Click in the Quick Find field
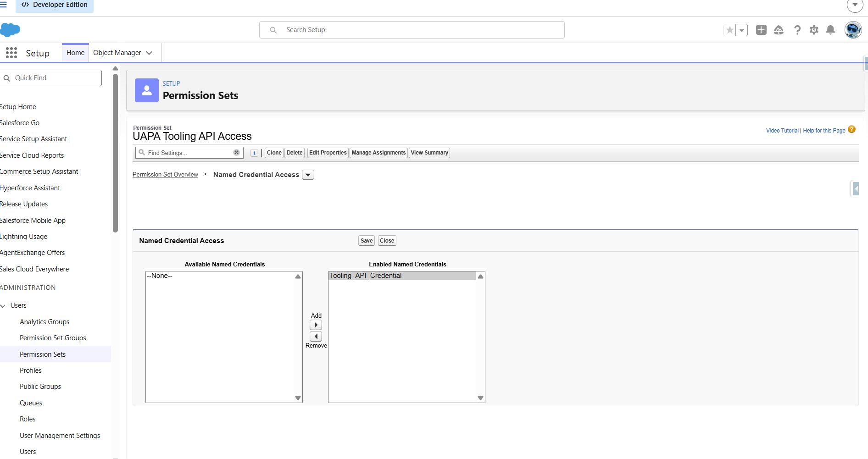The image size is (868, 459). tap(51, 78)
